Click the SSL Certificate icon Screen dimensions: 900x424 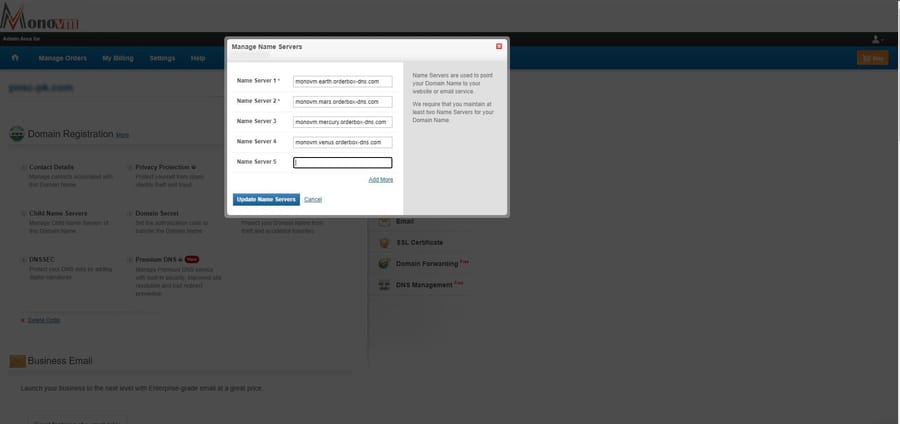pos(385,243)
